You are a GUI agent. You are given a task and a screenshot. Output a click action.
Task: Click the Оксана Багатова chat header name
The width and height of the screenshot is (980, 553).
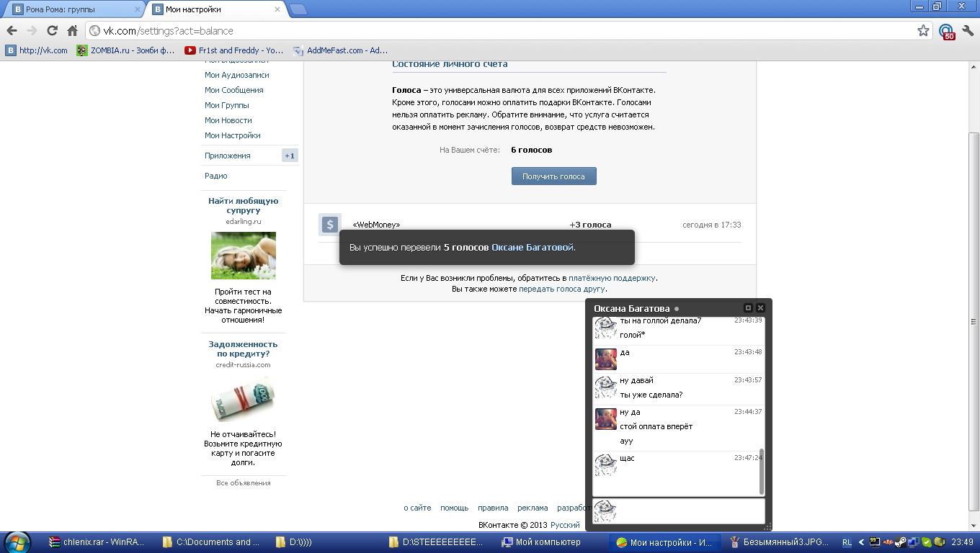tap(631, 308)
